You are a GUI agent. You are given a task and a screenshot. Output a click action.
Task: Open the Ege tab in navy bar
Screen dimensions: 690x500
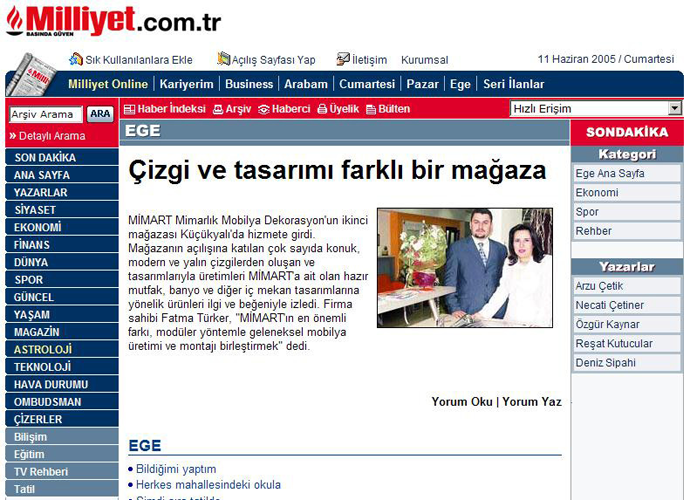pyautogui.click(x=460, y=84)
